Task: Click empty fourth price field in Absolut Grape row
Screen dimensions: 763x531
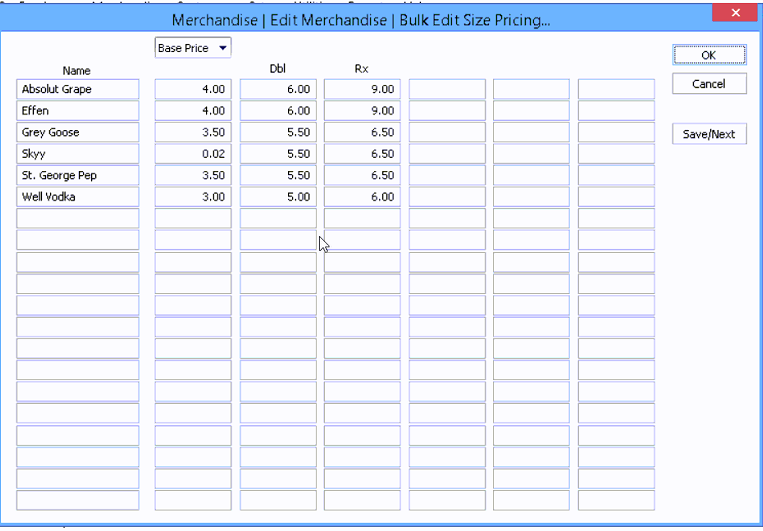Action: coord(447,89)
